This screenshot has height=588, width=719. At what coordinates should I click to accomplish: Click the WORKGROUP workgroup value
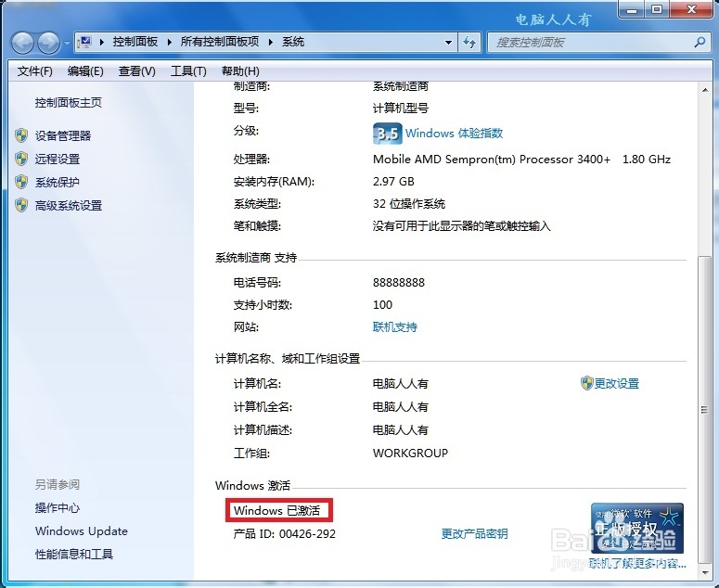pos(410,454)
